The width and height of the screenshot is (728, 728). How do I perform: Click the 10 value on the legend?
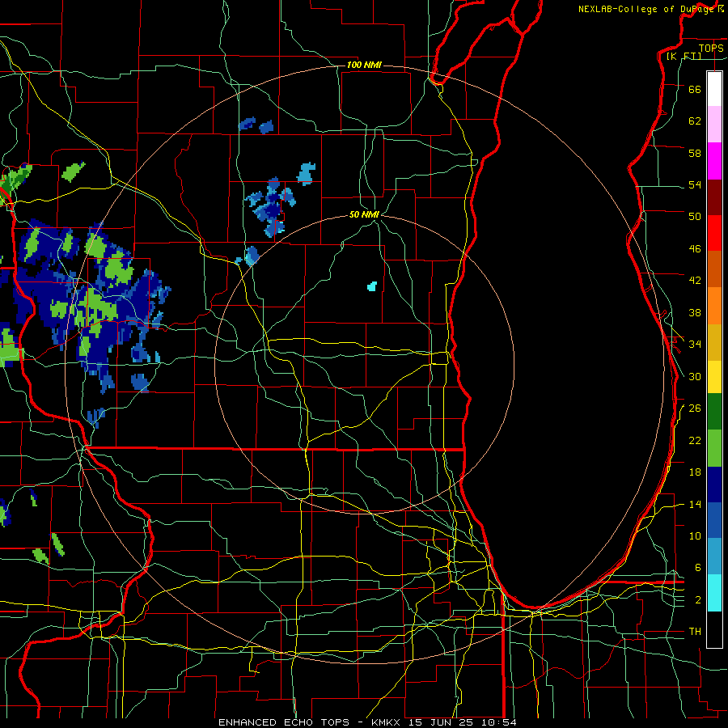tap(695, 535)
